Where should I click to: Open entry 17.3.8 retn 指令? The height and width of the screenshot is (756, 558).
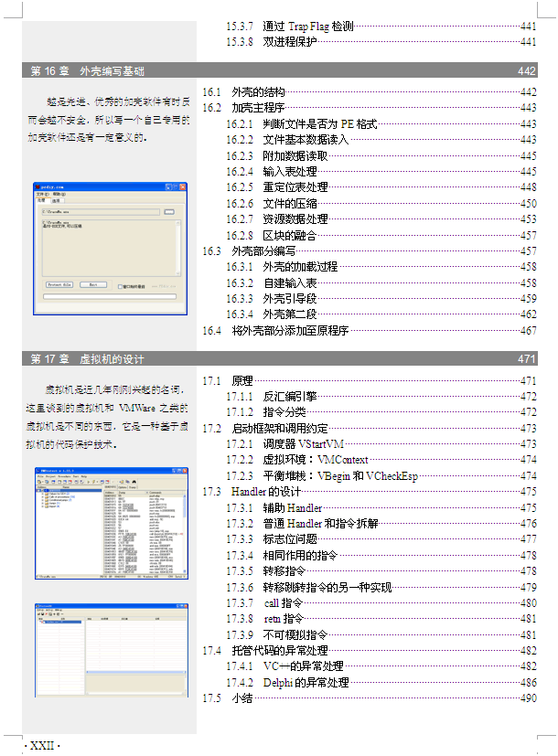point(381,618)
